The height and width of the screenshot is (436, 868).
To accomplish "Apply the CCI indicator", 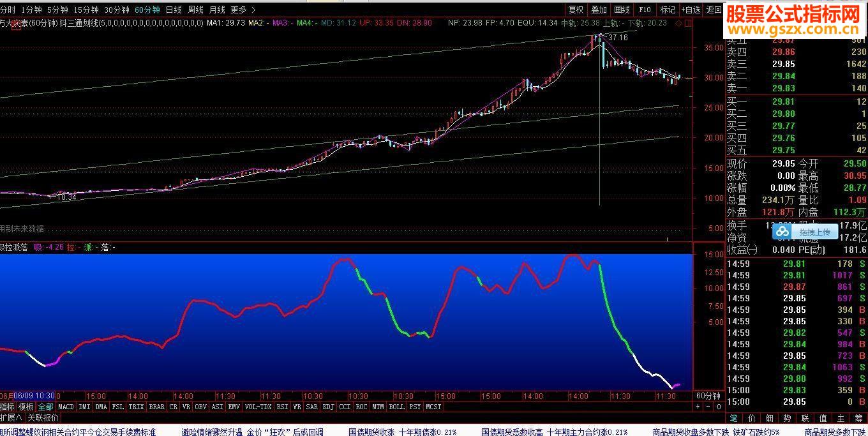I will [345, 407].
